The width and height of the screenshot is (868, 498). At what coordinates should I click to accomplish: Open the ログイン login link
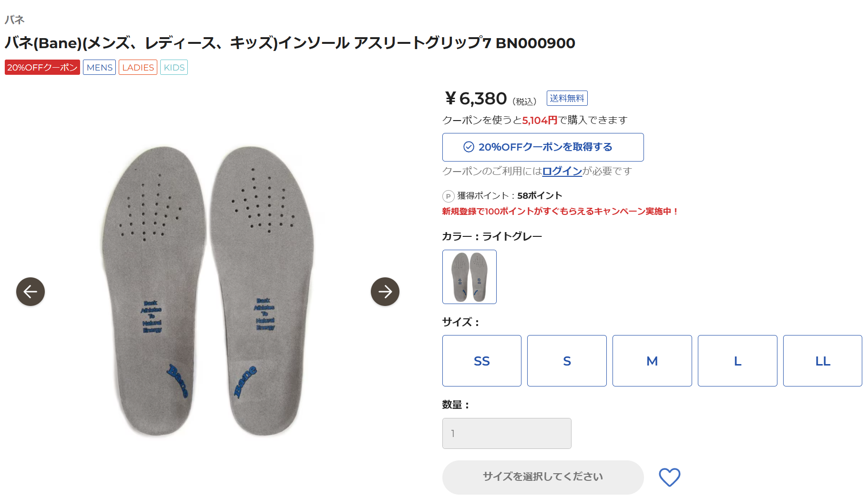(x=562, y=171)
